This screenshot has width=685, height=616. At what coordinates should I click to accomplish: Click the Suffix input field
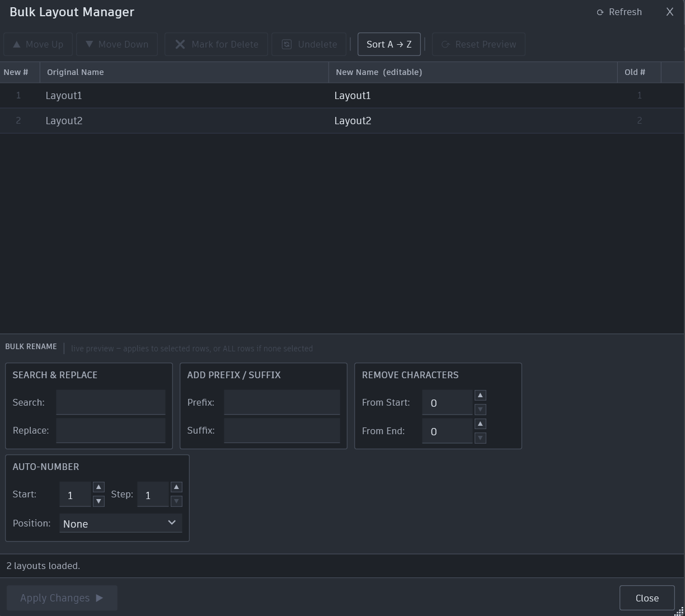[x=282, y=430]
